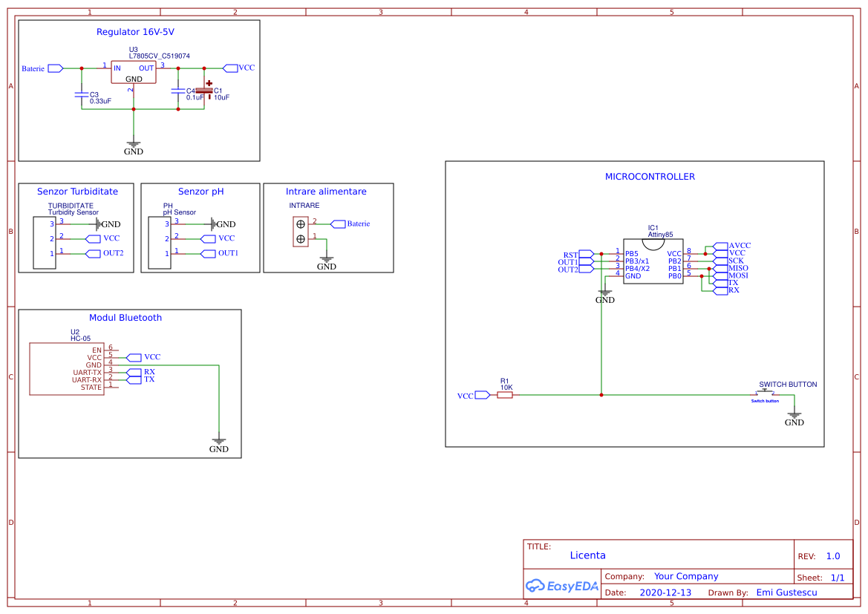The width and height of the screenshot is (868, 614).
Task: Select the HC-05 Bluetooth module U2
Action: coord(65,368)
